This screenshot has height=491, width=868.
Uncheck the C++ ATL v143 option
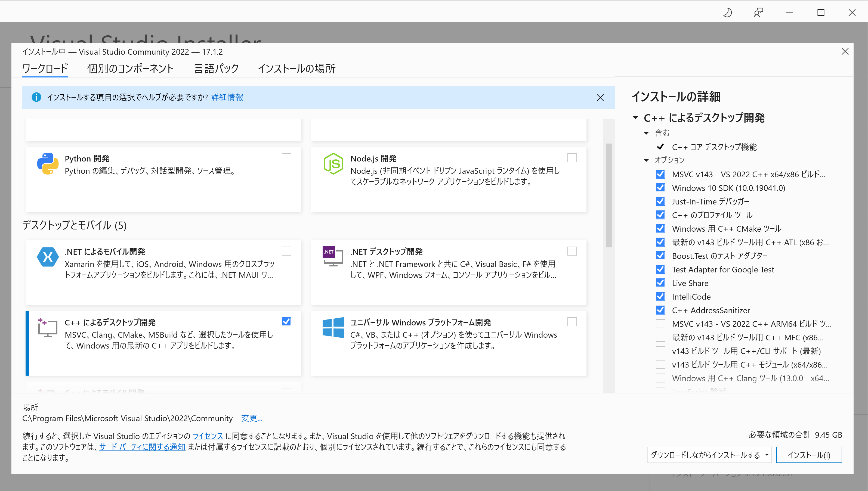click(660, 242)
